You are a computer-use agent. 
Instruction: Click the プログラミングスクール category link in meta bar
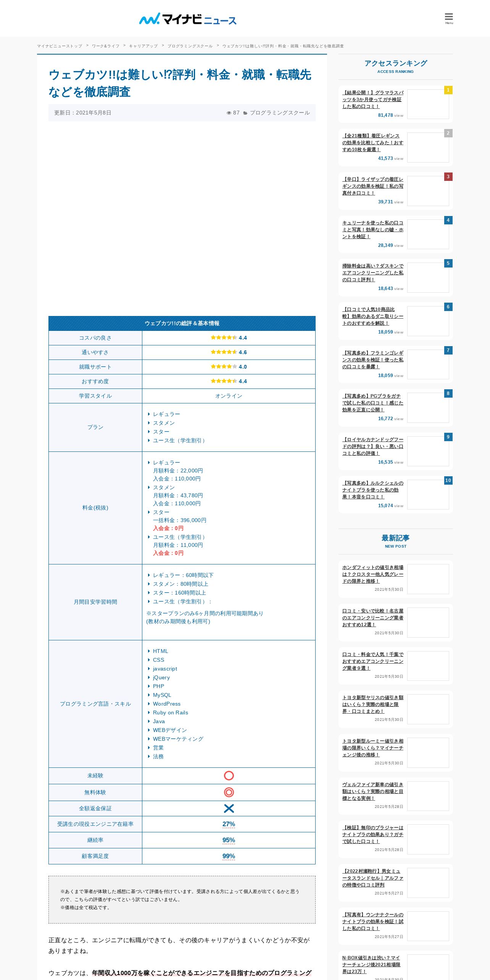point(280,113)
